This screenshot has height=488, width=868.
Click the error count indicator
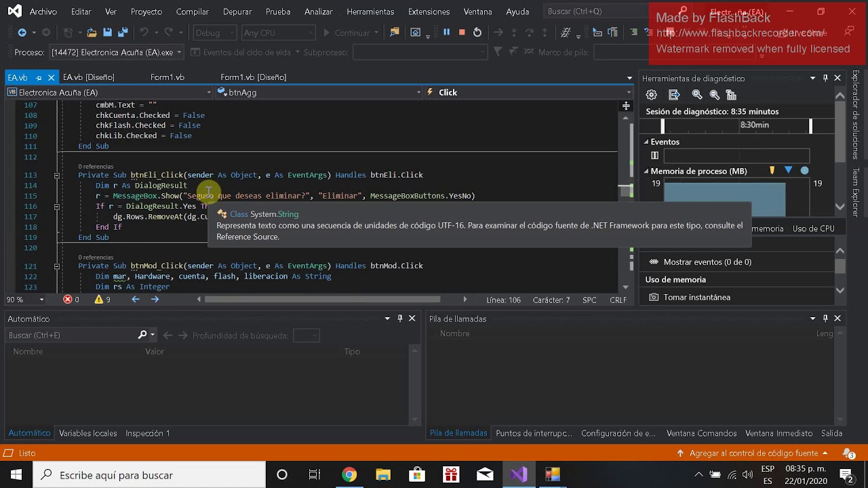71,300
